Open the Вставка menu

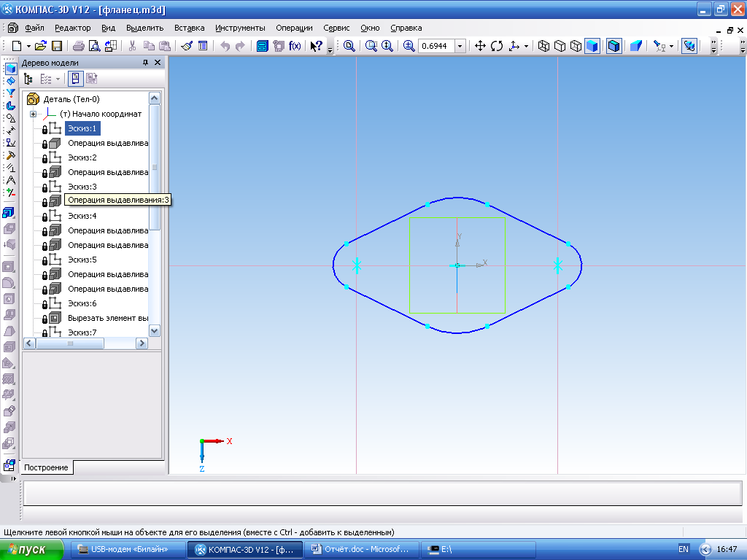click(x=189, y=28)
